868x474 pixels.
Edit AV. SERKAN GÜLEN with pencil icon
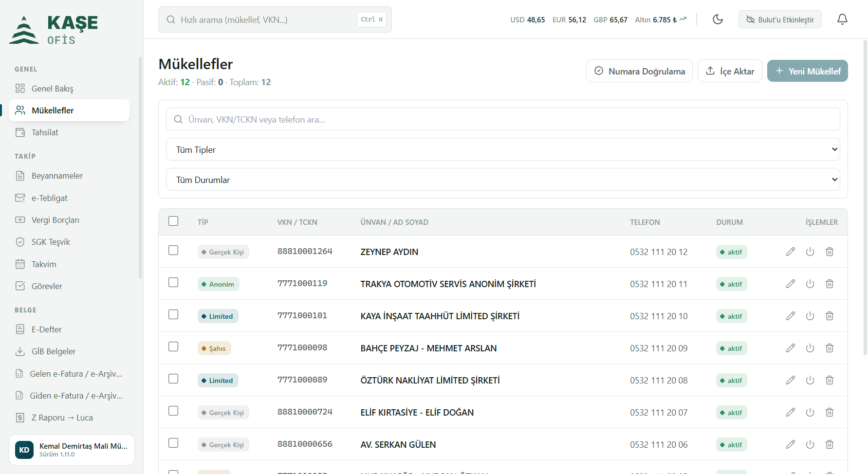tap(791, 444)
